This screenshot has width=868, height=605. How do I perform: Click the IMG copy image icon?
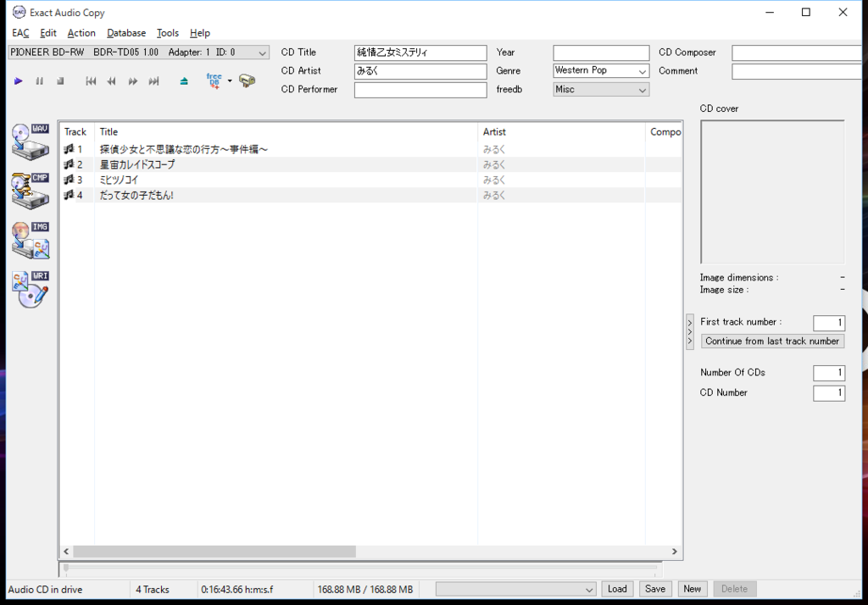[x=31, y=241]
